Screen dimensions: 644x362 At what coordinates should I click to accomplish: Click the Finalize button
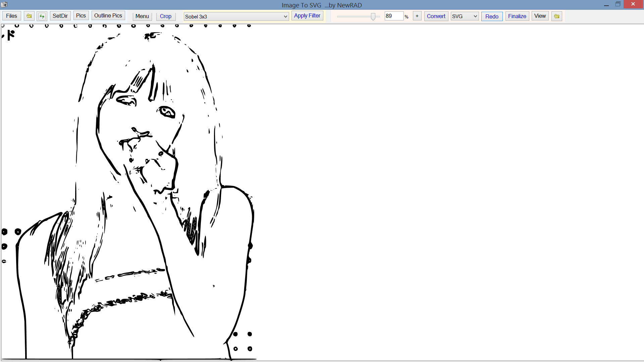pyautogui.click(x=517, y=16)
